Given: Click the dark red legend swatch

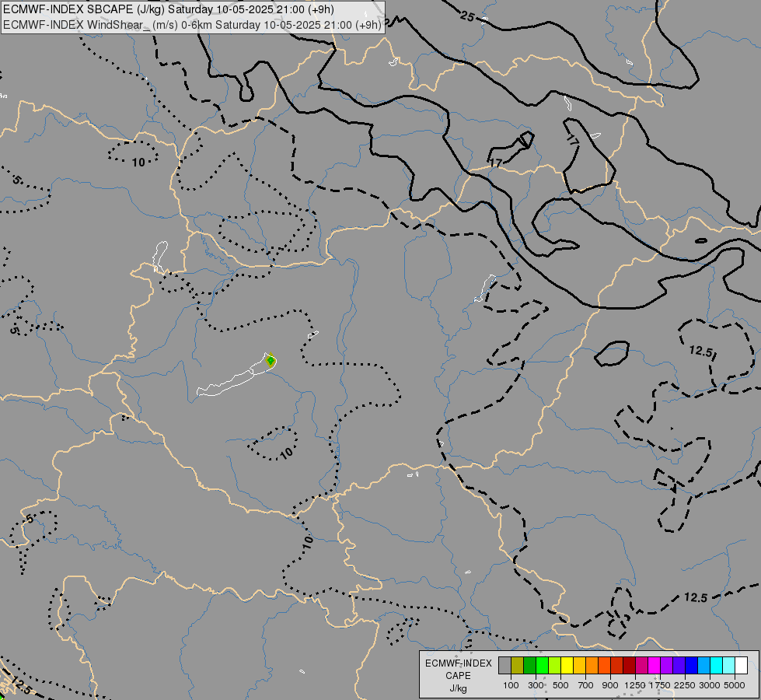Looking at the screenshot, I should point(629,666).
